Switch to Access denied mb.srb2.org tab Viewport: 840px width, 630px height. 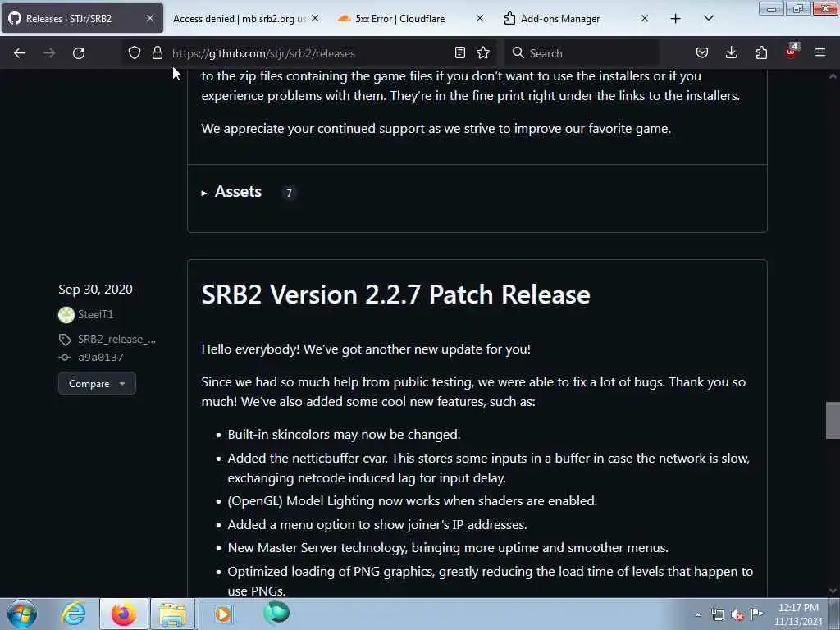(239, 18)
